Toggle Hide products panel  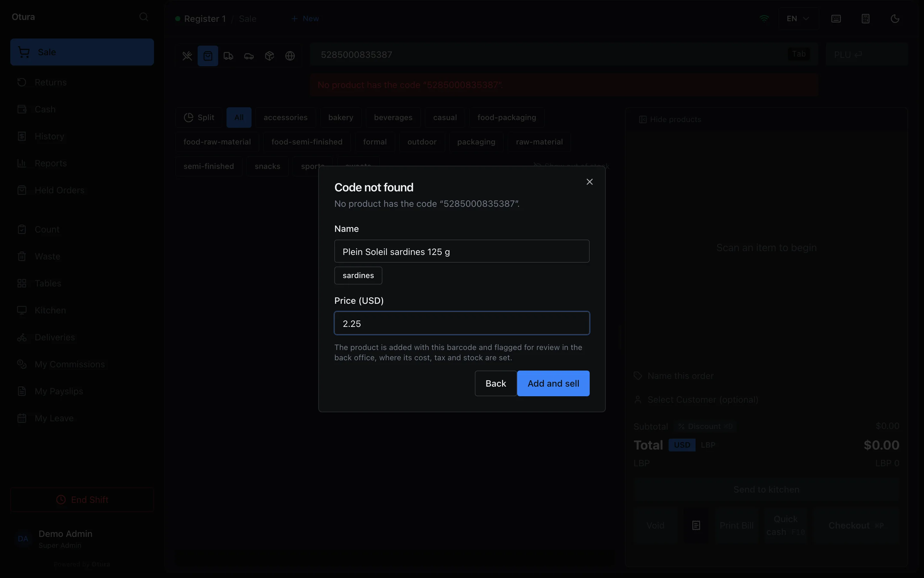tap(670, 120)
